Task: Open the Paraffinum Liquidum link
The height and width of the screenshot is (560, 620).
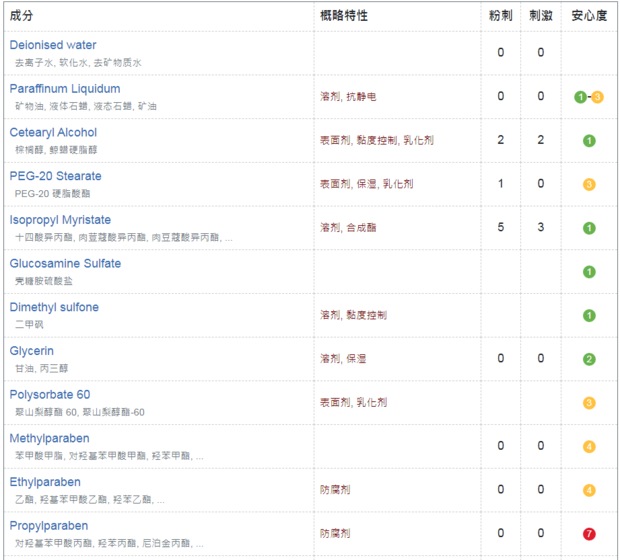Action: [x=65, y=89]
